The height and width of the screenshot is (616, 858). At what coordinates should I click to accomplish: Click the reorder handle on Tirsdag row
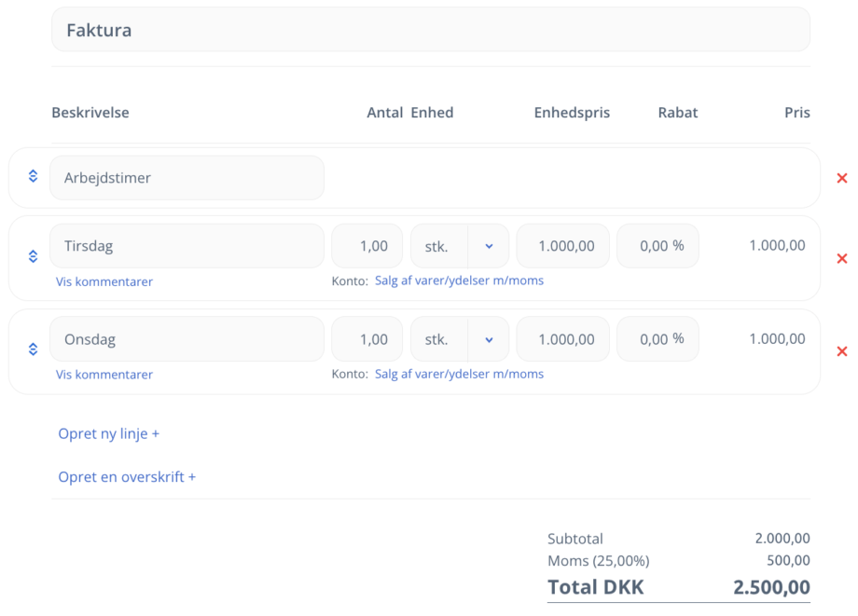pos(33,256)
